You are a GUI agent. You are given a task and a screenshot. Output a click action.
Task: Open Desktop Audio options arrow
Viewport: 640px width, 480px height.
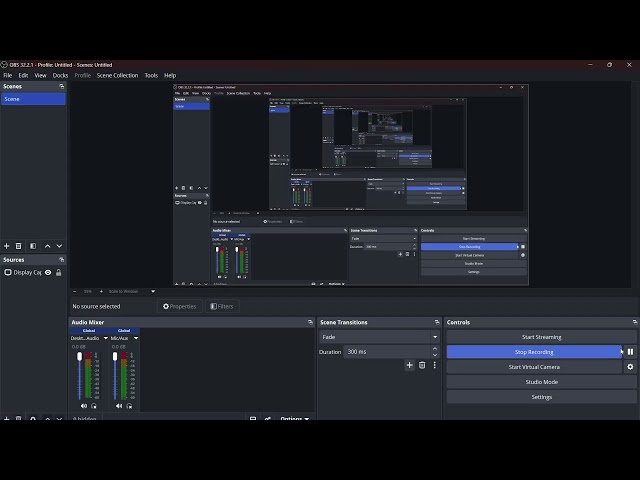(x=106, y=338)
